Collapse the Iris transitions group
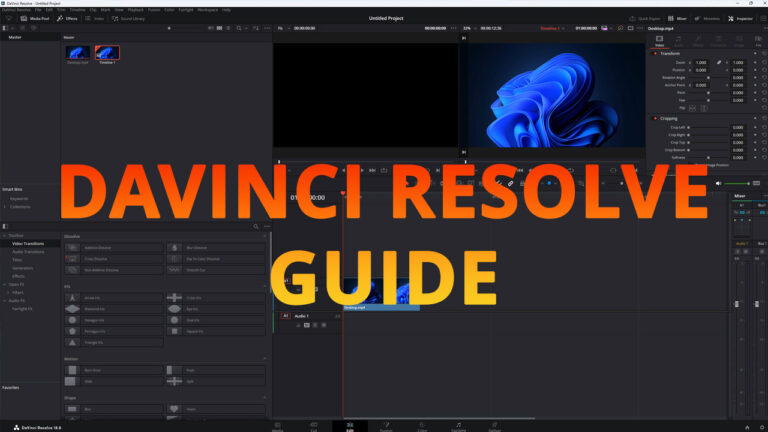 tap(265, 287)
